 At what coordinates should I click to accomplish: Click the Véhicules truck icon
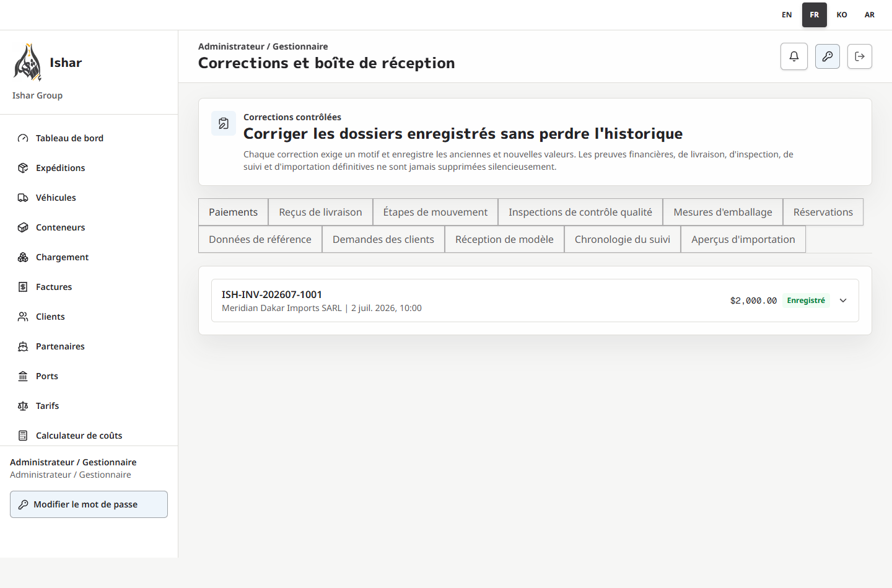tap(23, 198)
